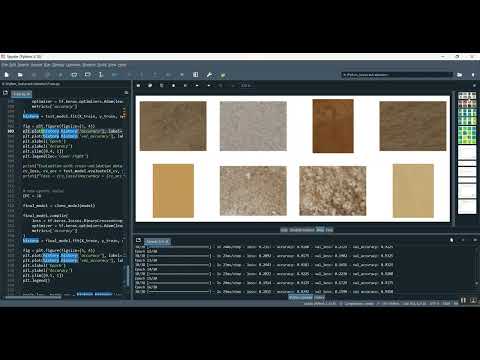Screen dimensions: 480x360
Task: Switch to History tab below console
Action: (x=319, y=297)
